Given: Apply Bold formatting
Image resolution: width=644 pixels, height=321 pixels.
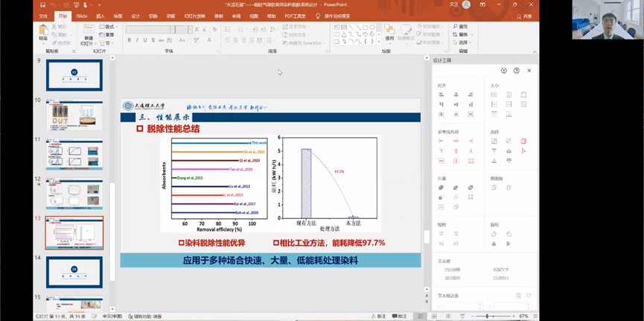Looking at the screenshot, I should click(129, 40).
